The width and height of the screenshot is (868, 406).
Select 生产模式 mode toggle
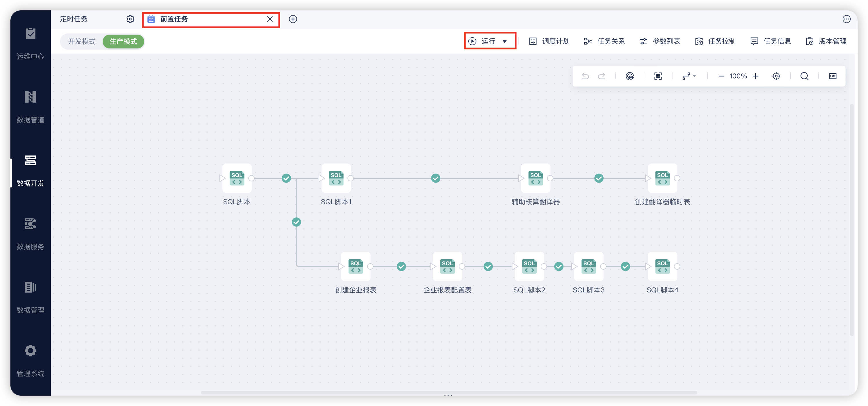click(x=123, y=42)
